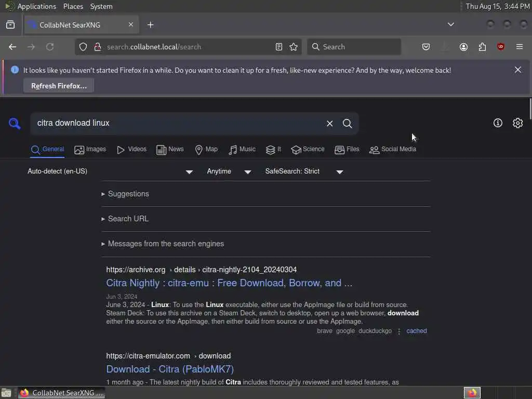Open the extensions puzzle icon

482,47
